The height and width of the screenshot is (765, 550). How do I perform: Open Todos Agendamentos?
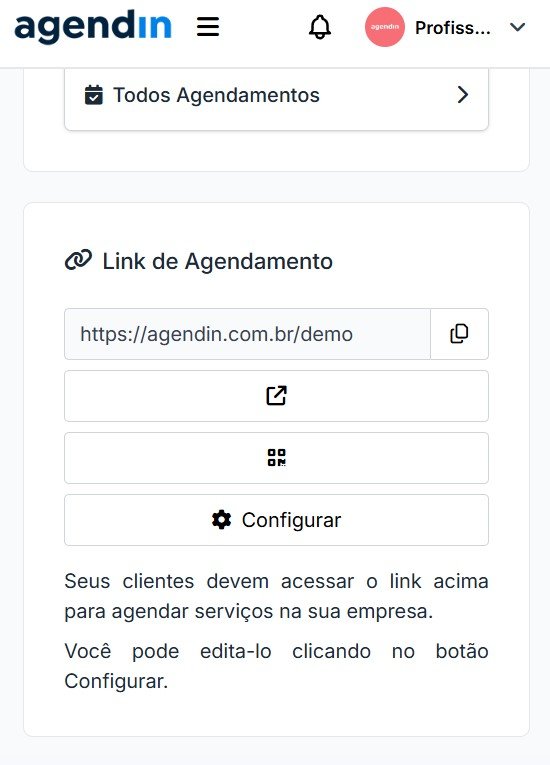click(276, 95)
